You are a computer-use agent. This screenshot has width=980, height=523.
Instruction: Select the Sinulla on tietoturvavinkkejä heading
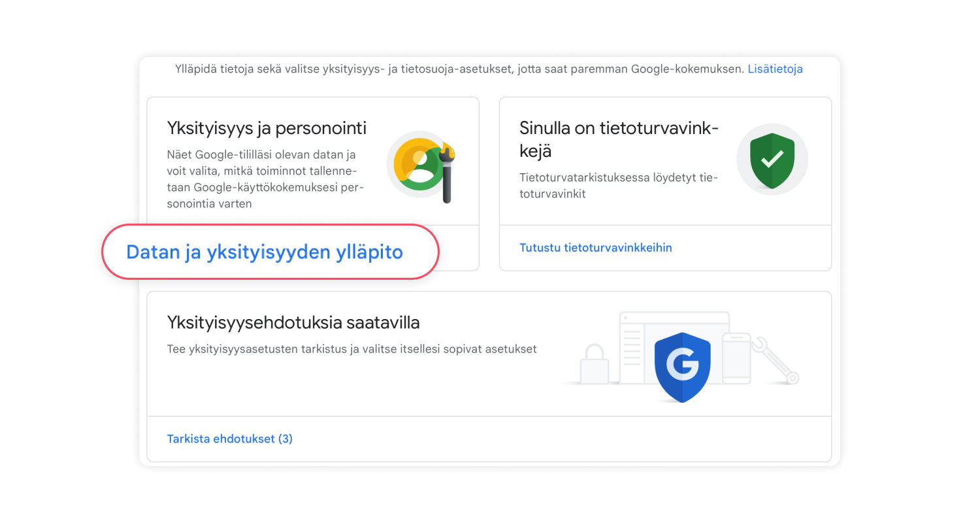click(619, 139)
